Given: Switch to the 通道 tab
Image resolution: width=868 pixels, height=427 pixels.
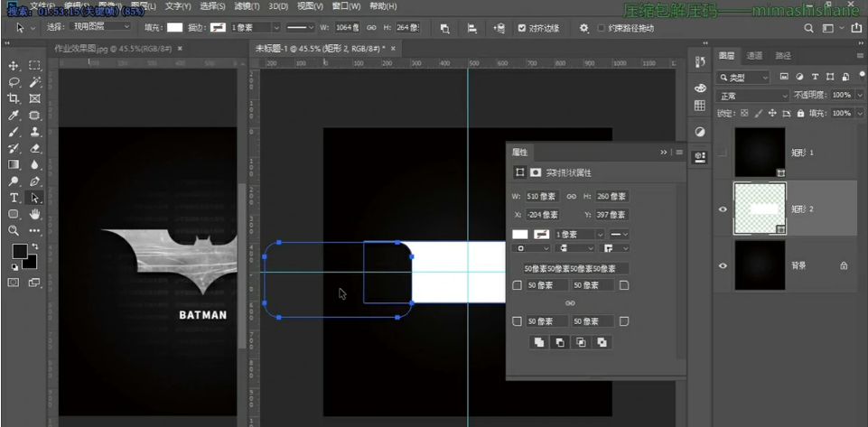Looking at the screenshot, I should tap(754, 55).
